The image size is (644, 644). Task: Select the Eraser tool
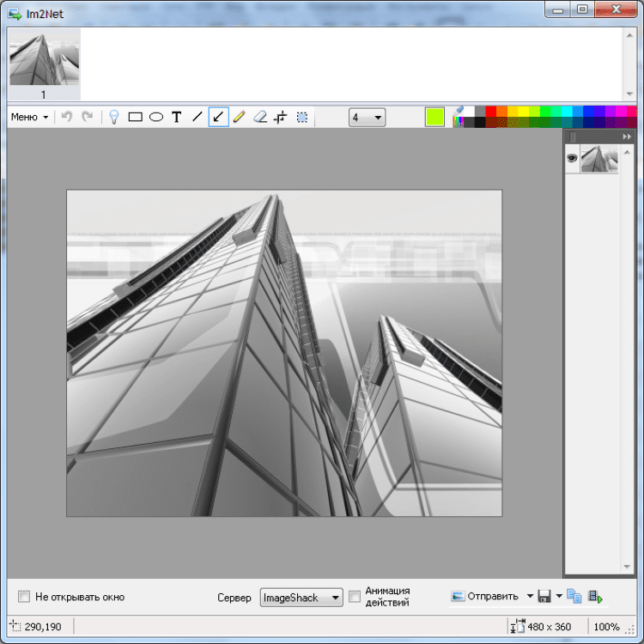(260, 117)
